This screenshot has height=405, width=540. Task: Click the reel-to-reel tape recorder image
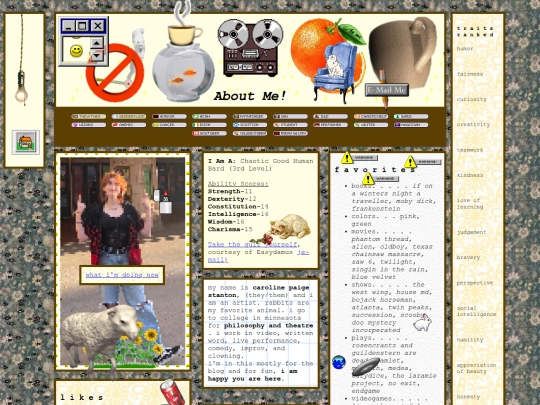click(250, 48)
